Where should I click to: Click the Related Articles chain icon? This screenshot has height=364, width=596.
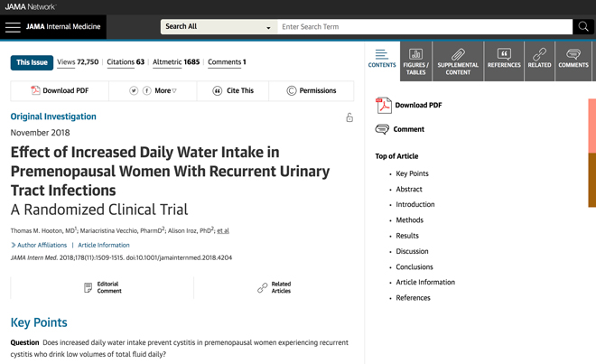[x=262, y=287]
